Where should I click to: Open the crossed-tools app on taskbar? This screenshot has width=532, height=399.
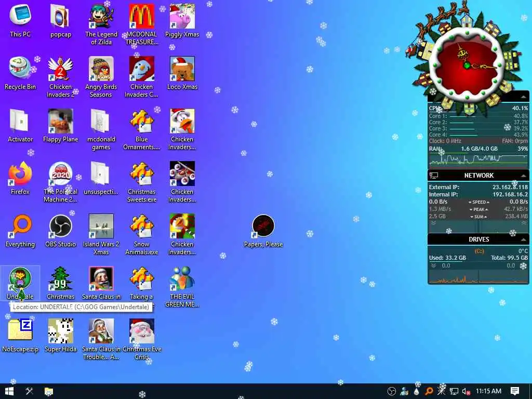click(x=30, y=391)
